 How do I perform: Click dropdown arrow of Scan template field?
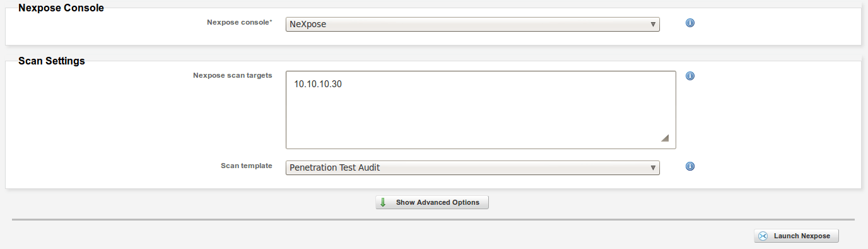(x=653, y=167)
